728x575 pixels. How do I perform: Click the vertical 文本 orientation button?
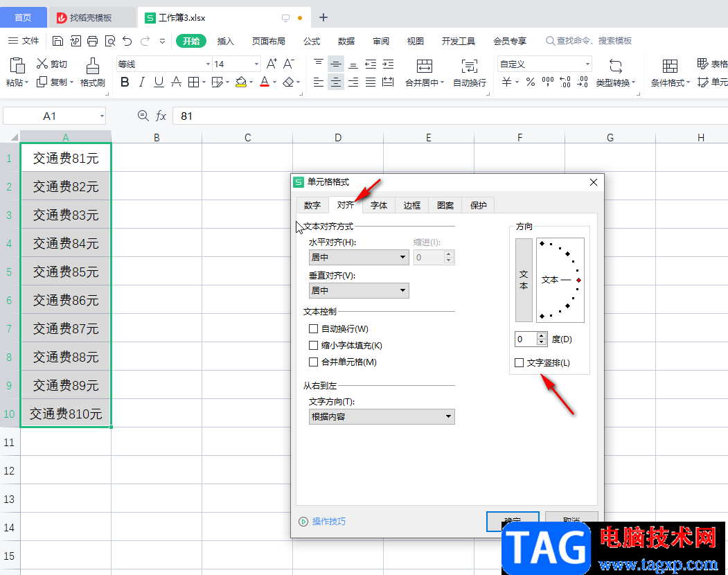[524, 280]
